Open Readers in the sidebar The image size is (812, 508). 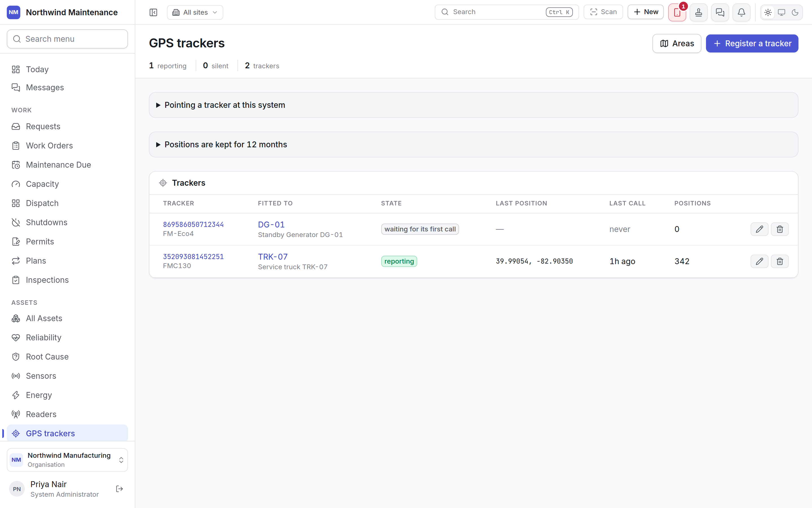67,414
